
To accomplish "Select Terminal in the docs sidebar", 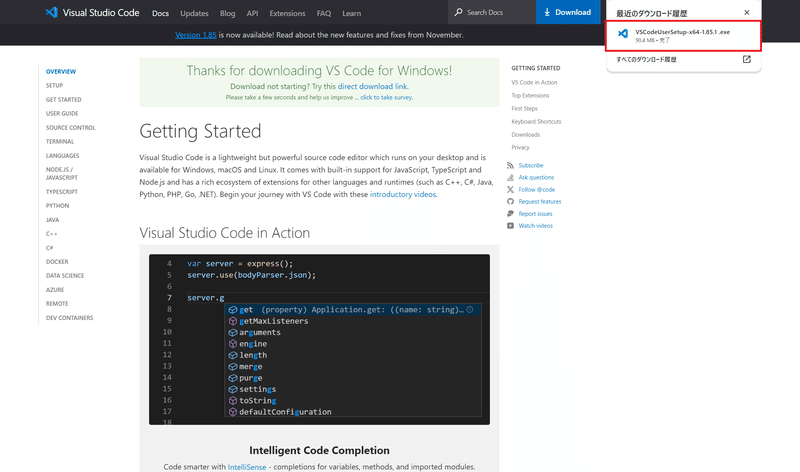I will click(60, 141).
